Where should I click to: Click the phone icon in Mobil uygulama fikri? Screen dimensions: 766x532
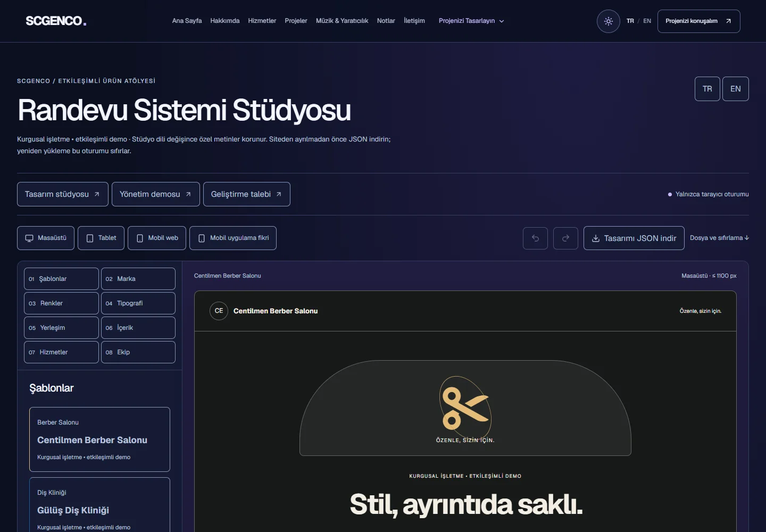coord(202,238)
